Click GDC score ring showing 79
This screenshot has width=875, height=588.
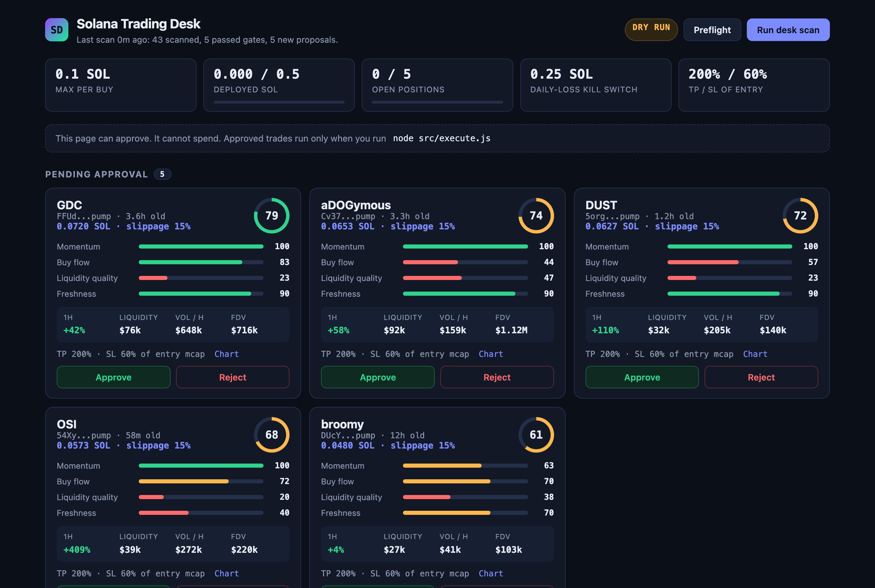(x=271, y=216)
